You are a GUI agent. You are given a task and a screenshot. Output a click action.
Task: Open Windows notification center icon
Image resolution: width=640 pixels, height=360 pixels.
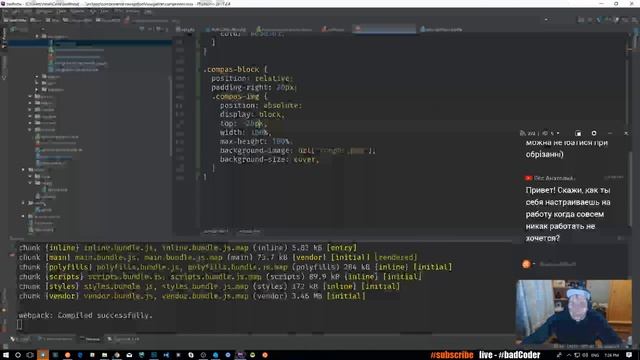coord(629,355)
